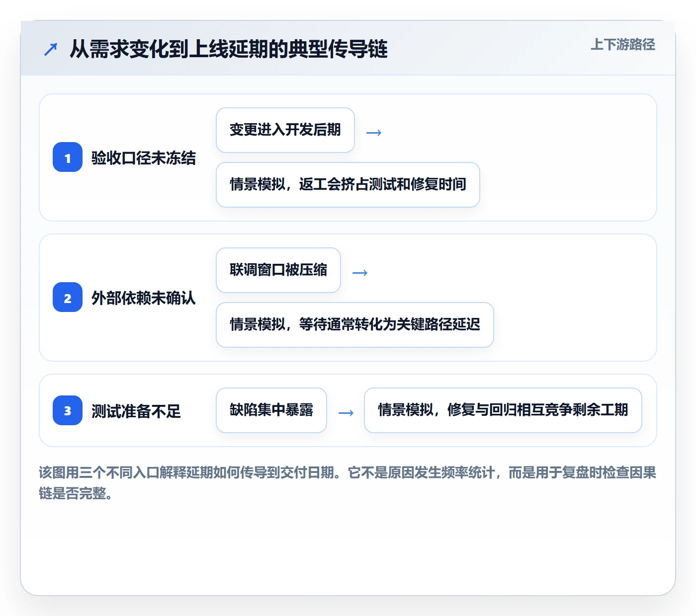Screen dimensions: 696x616
Task: Click the box 情景模拟，等待通常转化为关键路径延迟
Action: coord(355,325)
